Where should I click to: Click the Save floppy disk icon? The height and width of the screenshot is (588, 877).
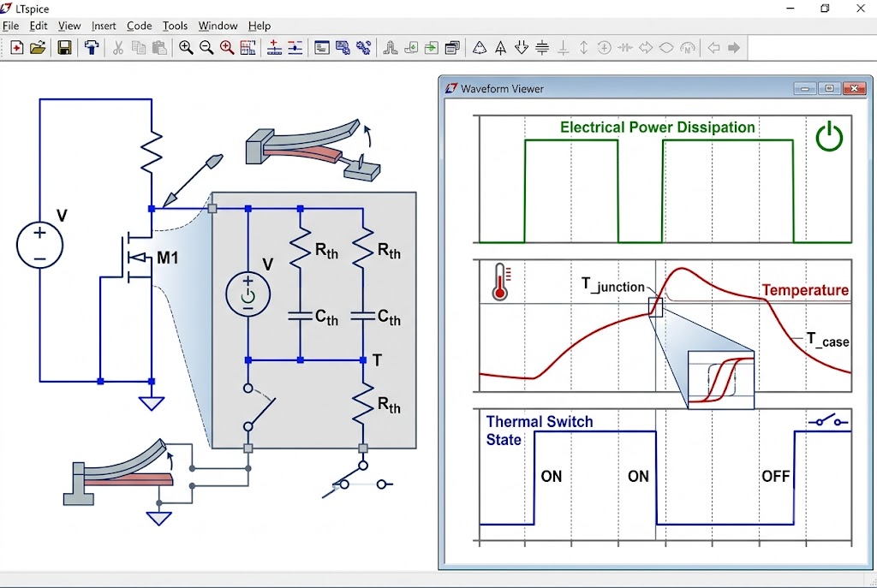point(64,48)
